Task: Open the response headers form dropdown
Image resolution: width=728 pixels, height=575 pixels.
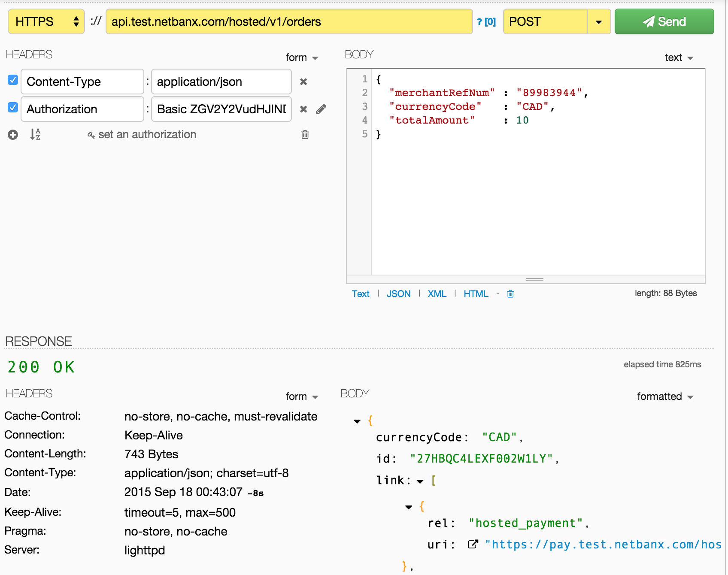Action: pyautogui.click(x=302, y=396)
